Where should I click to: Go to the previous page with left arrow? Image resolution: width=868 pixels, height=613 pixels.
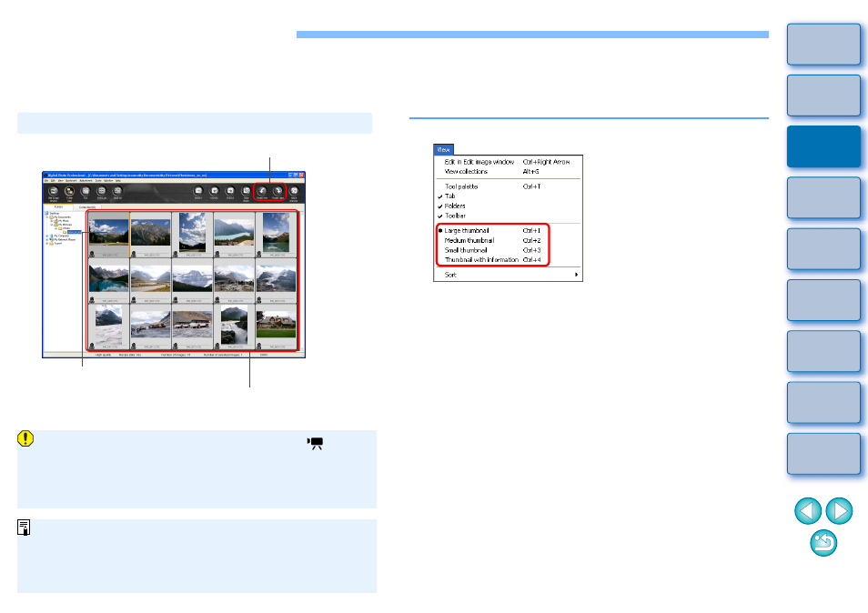pyautogui.click(x=808, y=510)
